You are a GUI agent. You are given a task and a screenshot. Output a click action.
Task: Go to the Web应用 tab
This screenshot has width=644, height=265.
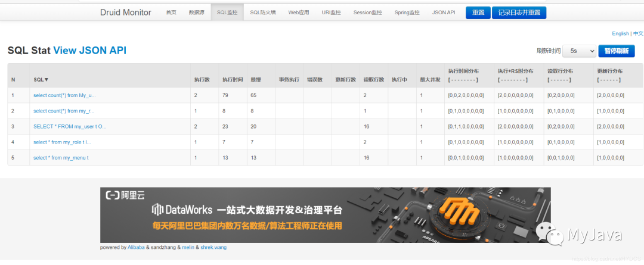(x=299, y=13)
